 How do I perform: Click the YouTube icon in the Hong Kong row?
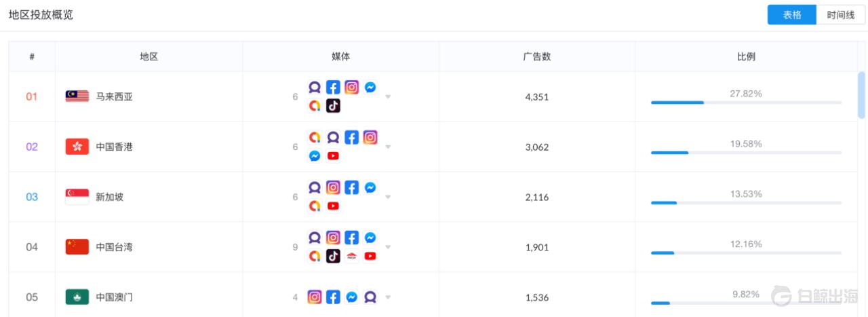332,156
